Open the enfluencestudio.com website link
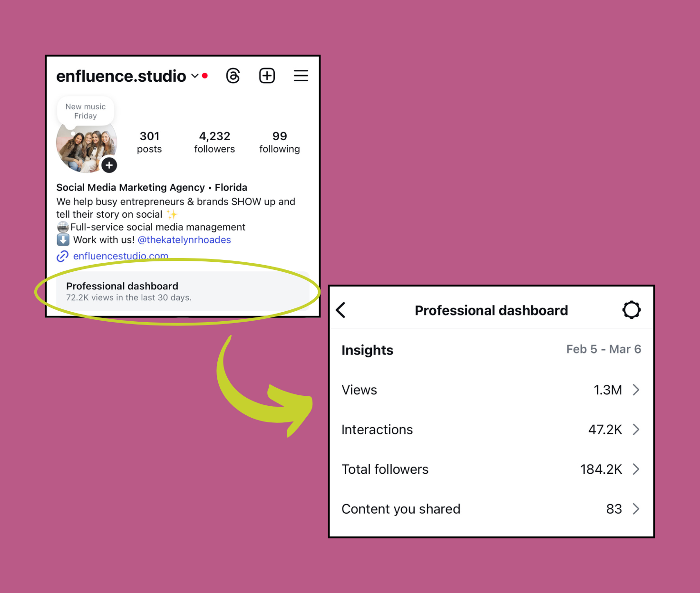The image size is (700, 593). [x=121, y=256]
